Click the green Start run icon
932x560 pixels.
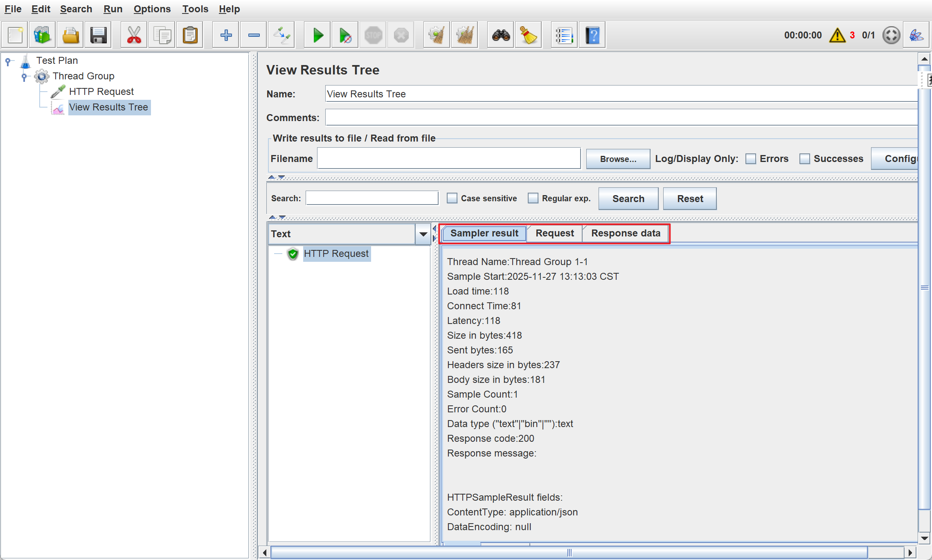click(x=317, y=36)
